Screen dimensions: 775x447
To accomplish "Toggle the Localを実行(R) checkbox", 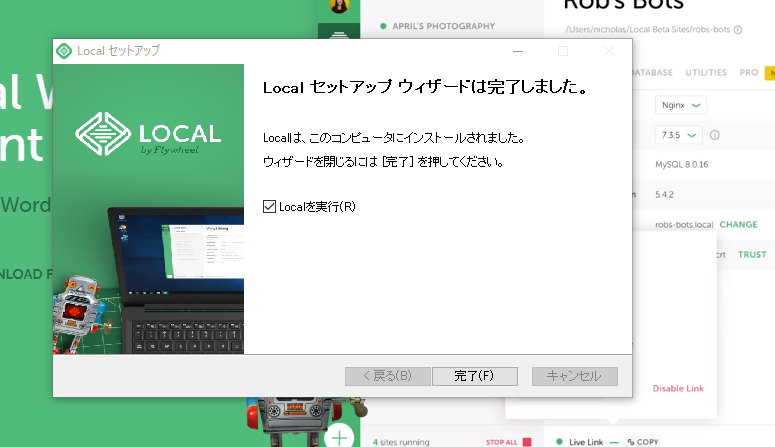I will pyautogui.click(x=269, y=207).
